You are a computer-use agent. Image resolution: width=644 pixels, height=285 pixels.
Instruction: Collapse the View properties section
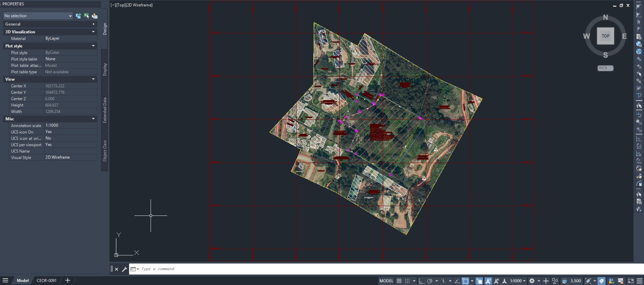(x=93, y=79)
